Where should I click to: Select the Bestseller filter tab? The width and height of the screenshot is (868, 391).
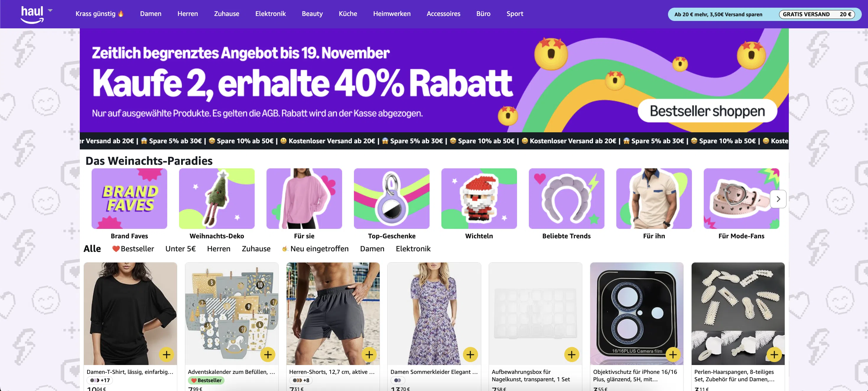tap(133, 249)
